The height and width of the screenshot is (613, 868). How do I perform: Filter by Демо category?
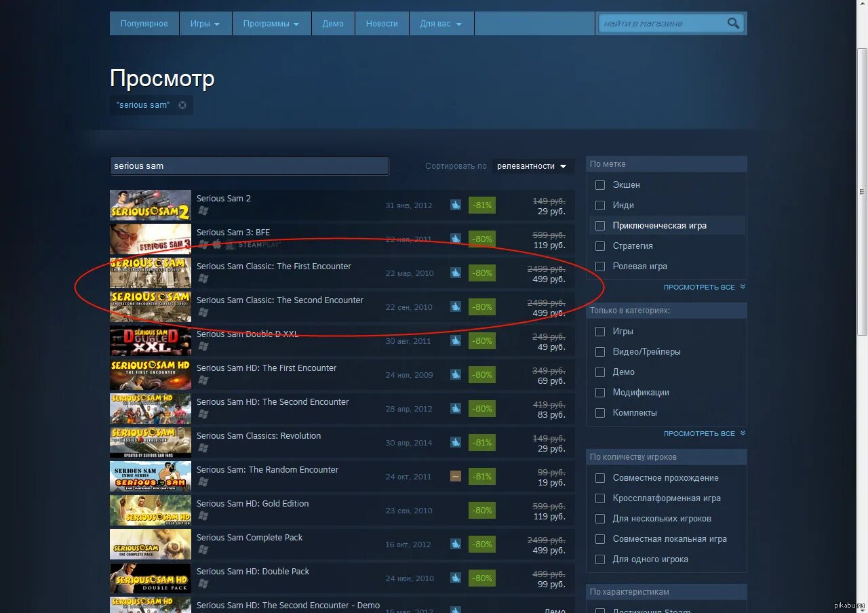[600, 372]
